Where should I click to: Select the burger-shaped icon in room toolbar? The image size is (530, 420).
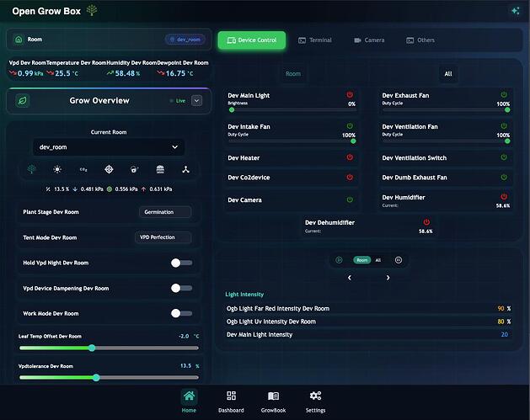(x=160, y=169)
